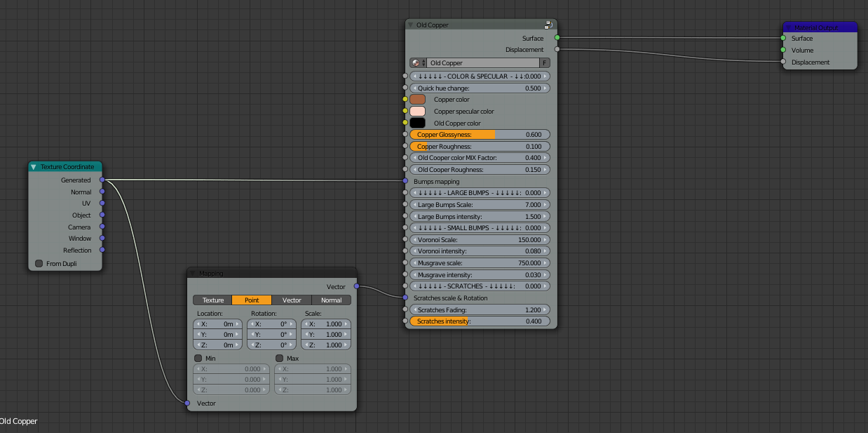Click the Camera output socket on Texture Coordinate
This screenshot has height=433, width=868.
pos(102,227)
